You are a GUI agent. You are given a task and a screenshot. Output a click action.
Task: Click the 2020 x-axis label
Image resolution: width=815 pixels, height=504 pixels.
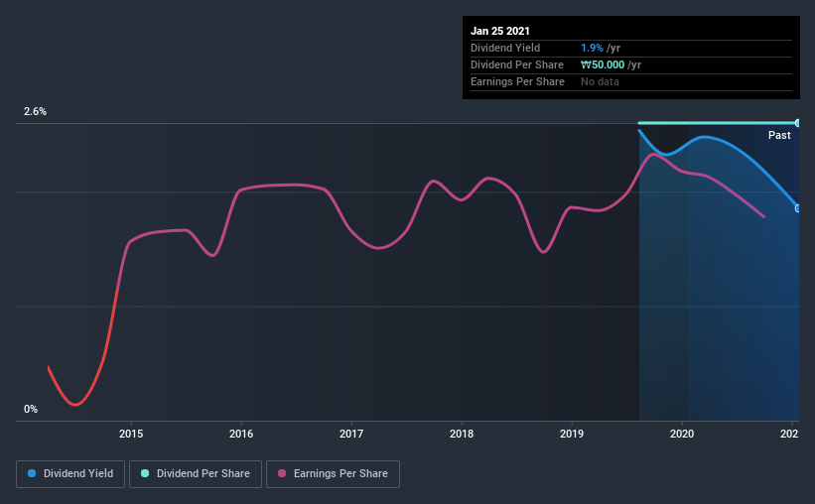[x=682, y=434]
